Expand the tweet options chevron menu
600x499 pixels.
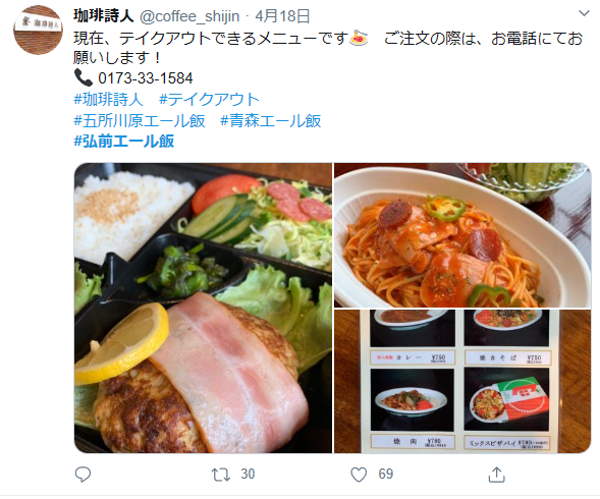(584, 13)
